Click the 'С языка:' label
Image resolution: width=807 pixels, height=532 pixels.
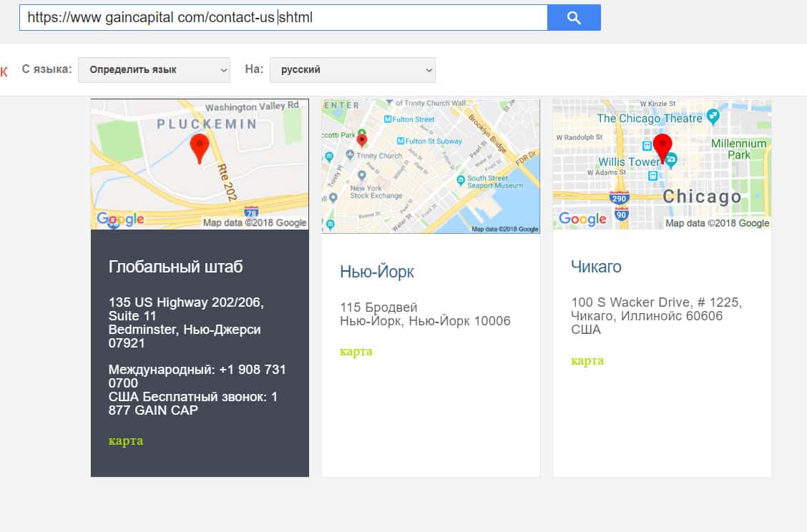pos(47,69)
